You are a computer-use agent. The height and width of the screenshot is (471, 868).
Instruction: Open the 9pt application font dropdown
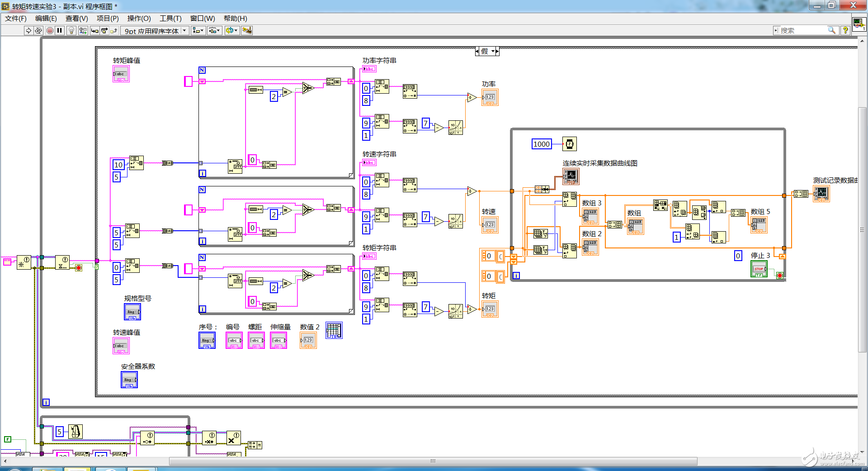point(155,31)
